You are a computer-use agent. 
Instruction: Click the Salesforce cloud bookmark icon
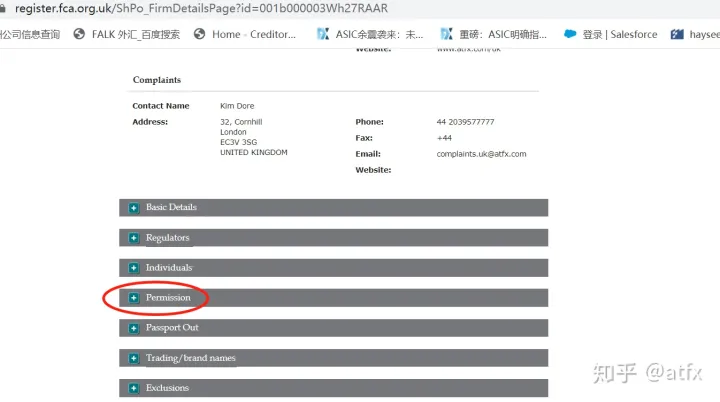pyautogui.click(x=570, y=34)
